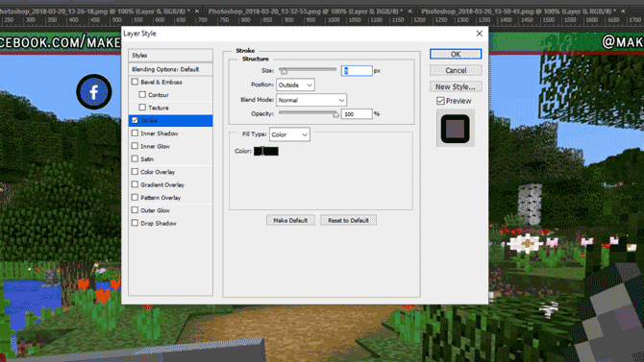Enable the Outer Glow checkbox
The image size is (644, 362).
pos(135,209)
